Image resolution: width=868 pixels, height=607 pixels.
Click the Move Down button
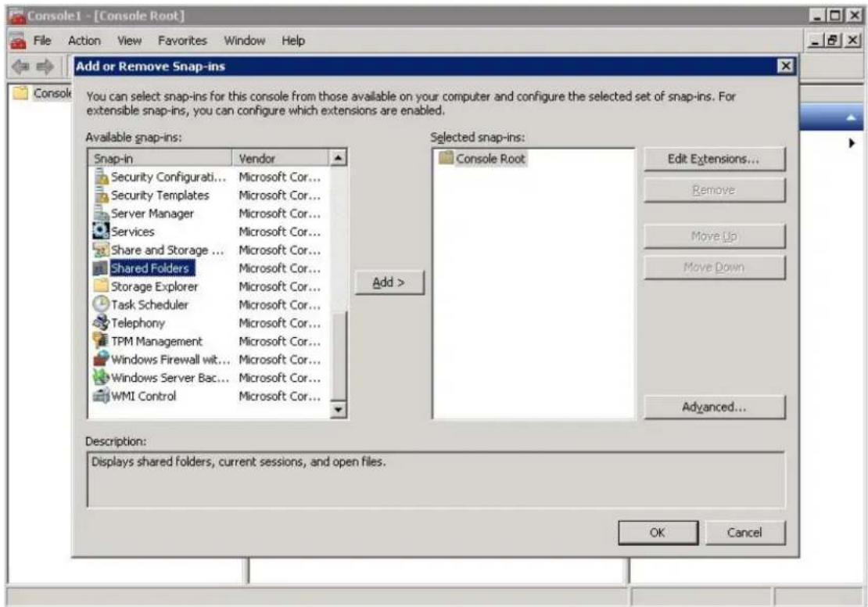[x=714, y=268]
